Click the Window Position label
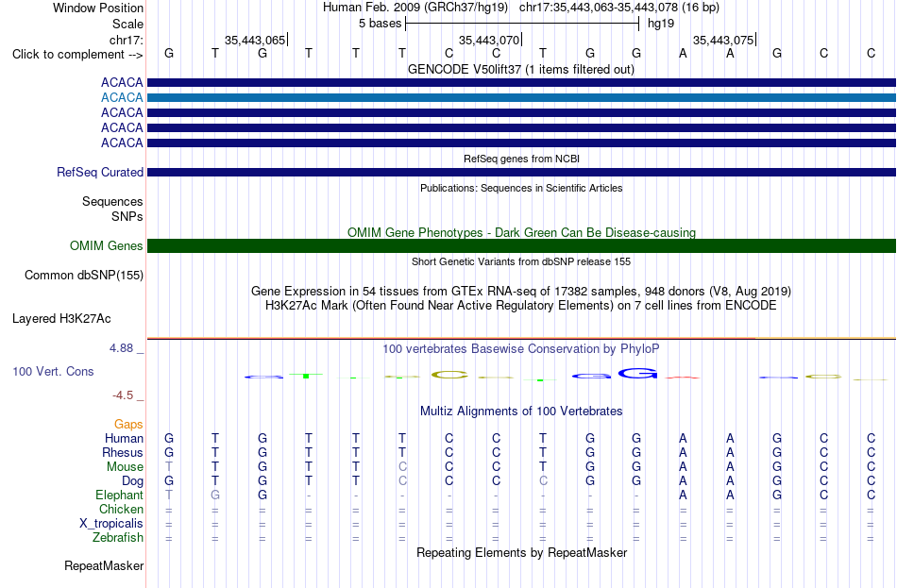The image size is (897, 588). (98, 8)
